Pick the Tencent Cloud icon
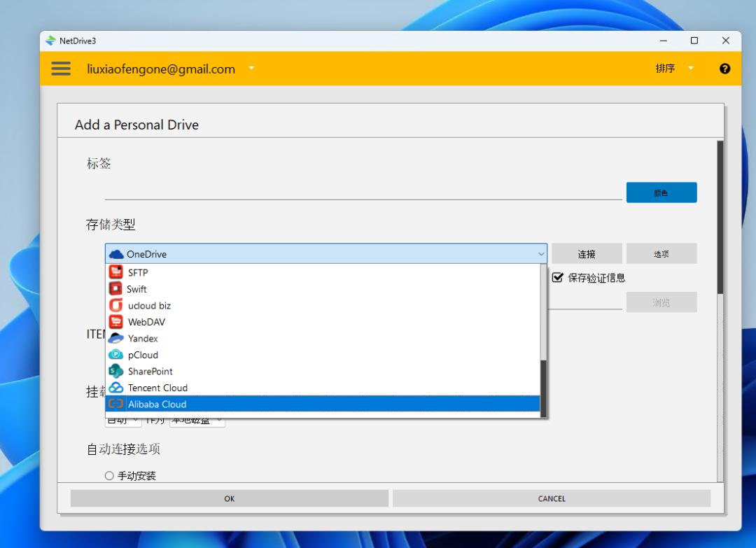Image resolution: width=756 pixels, height=548 pixels. coord(115,388)
